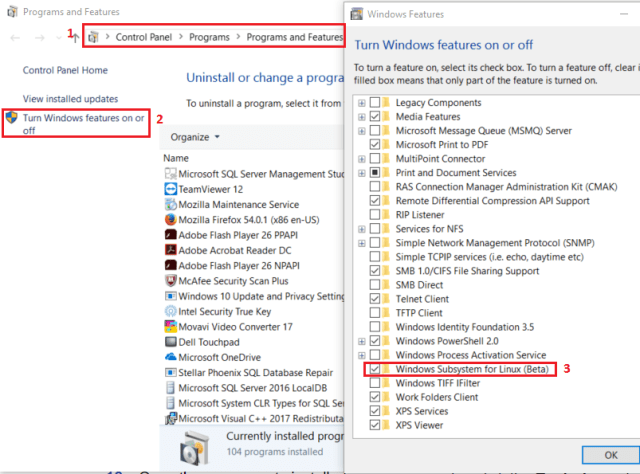Check the Windows TIFF IFilter checkbox
The width and height of the screenshot is (640, 474).
(375, 383)
